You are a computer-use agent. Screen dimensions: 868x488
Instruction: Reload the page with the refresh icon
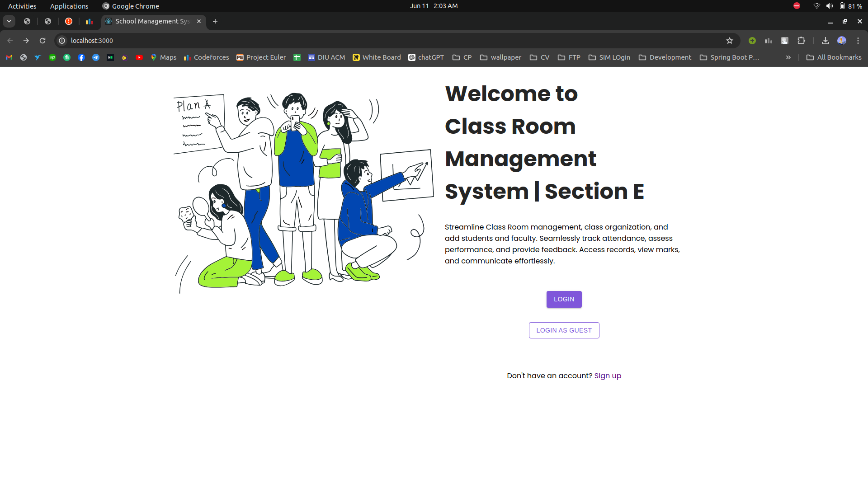click(42, 41)
